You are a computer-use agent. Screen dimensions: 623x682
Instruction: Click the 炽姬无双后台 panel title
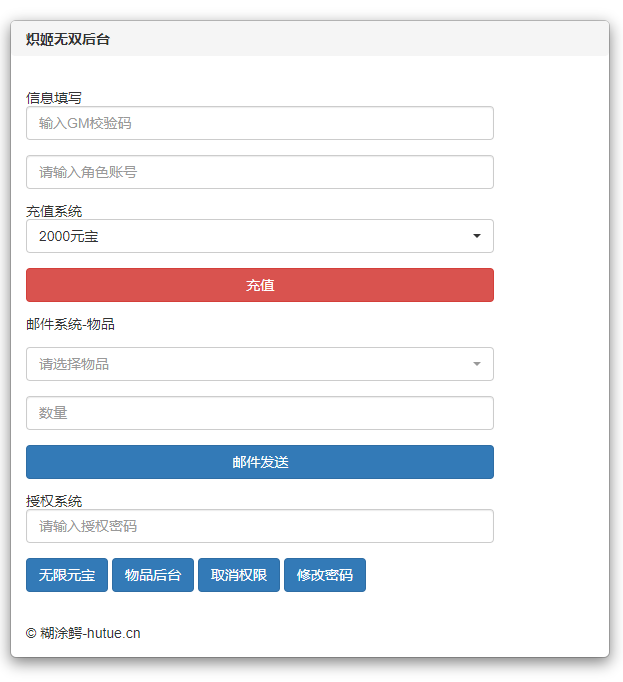(x=67, y=39)
